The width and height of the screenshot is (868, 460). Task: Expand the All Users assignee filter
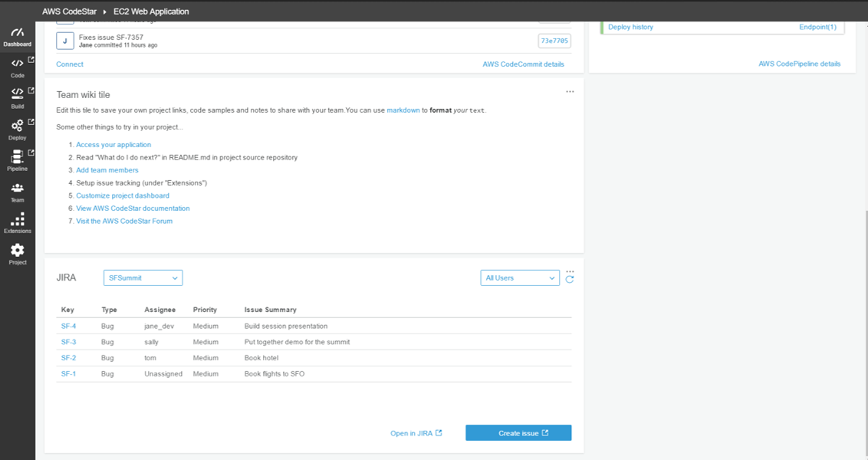click(x=520, y=278)
